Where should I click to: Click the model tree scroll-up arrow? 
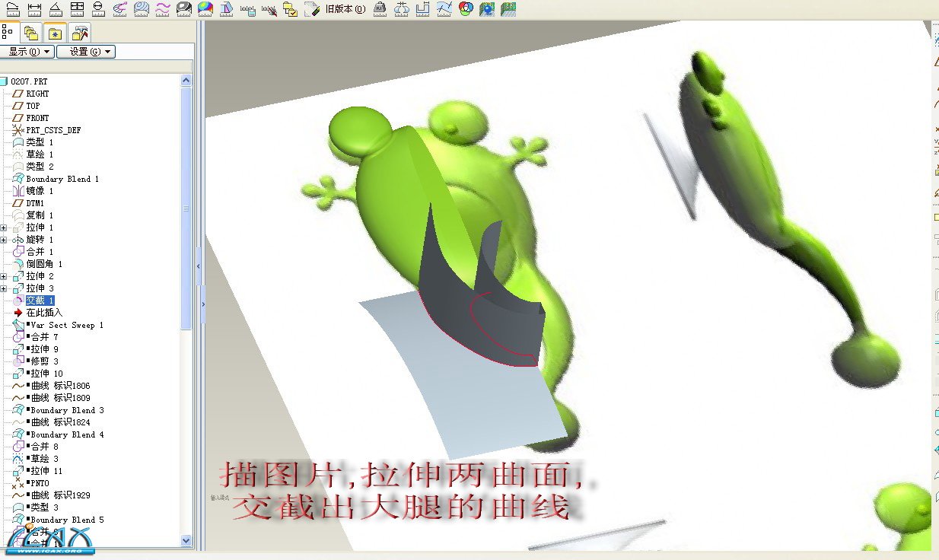coord(186,80)
